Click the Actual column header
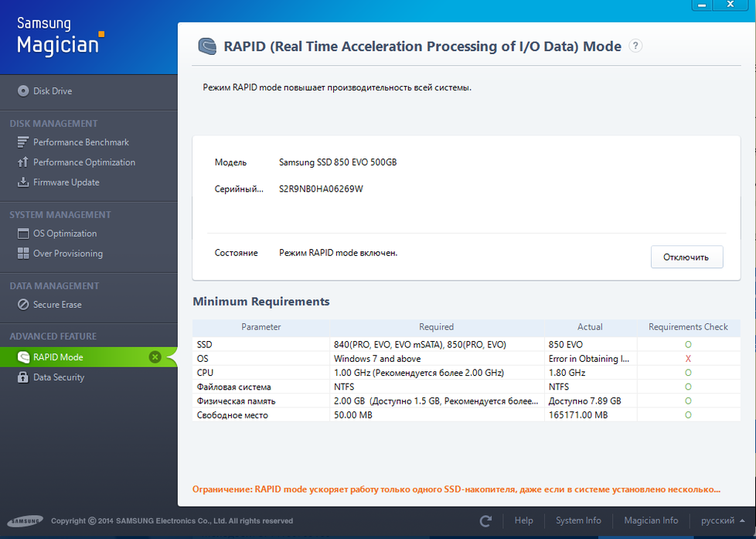 [x=590, y=327]
